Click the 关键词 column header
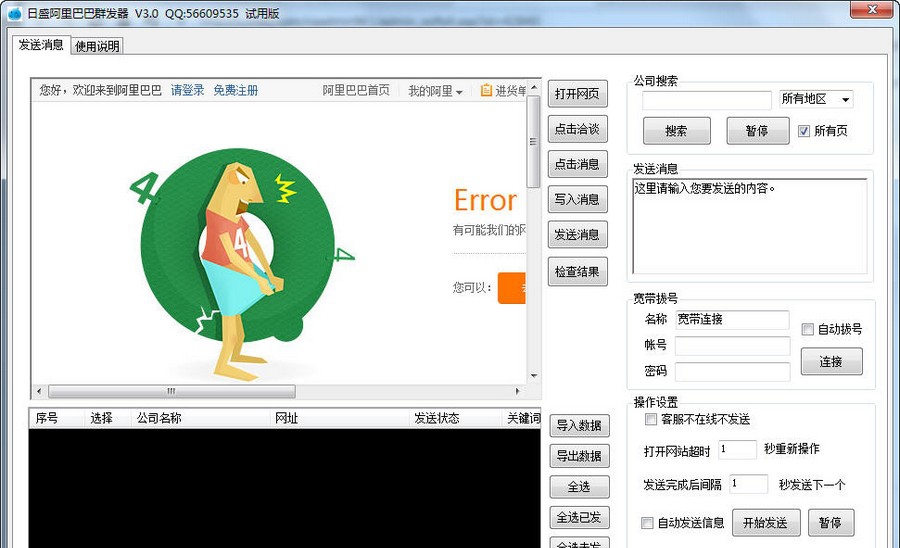The height and width of the screenshot is (548, 900). coord(522,418)
